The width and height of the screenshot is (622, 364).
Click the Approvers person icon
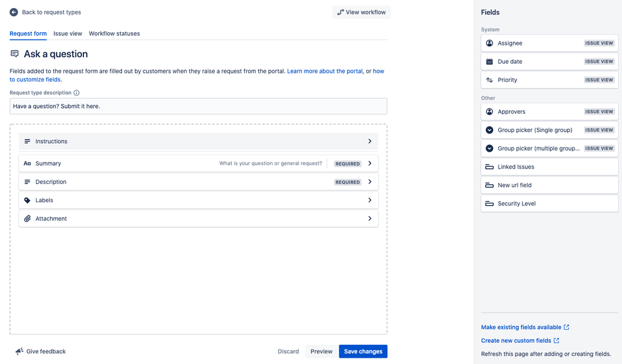[x=489, y=112]
